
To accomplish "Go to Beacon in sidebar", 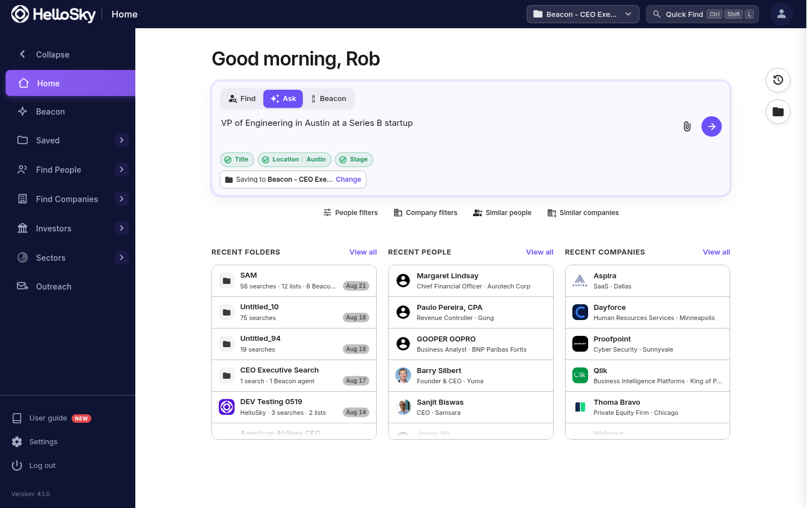I will point(68,112).
